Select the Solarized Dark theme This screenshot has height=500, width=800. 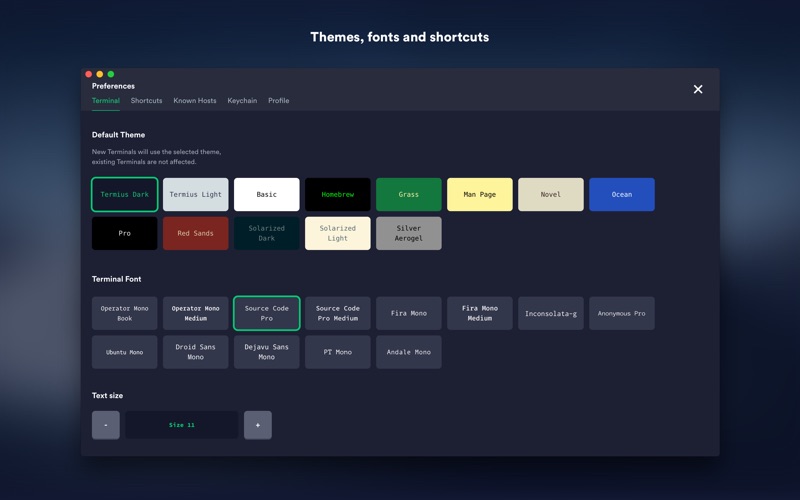pyautogui.click(x=266, y=233)
